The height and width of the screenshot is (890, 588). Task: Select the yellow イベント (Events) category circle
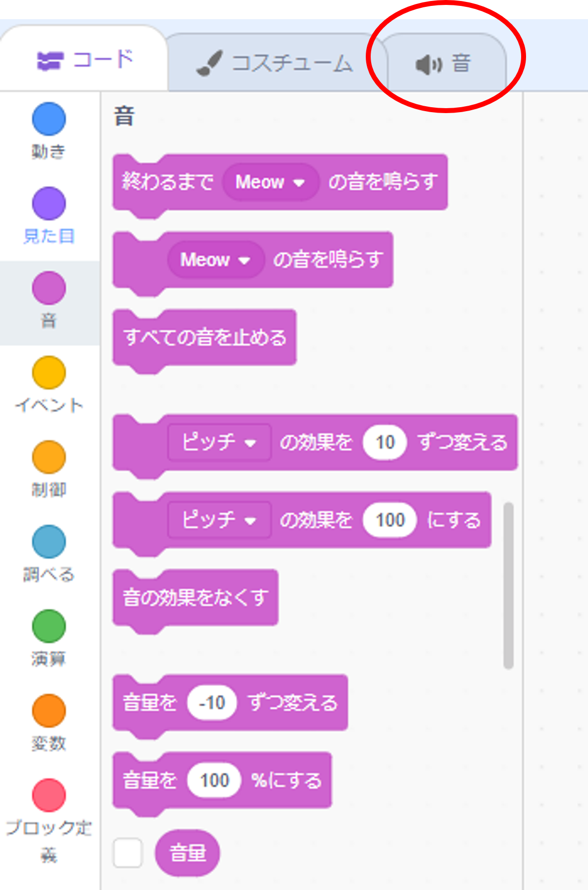tap(49, 373)
